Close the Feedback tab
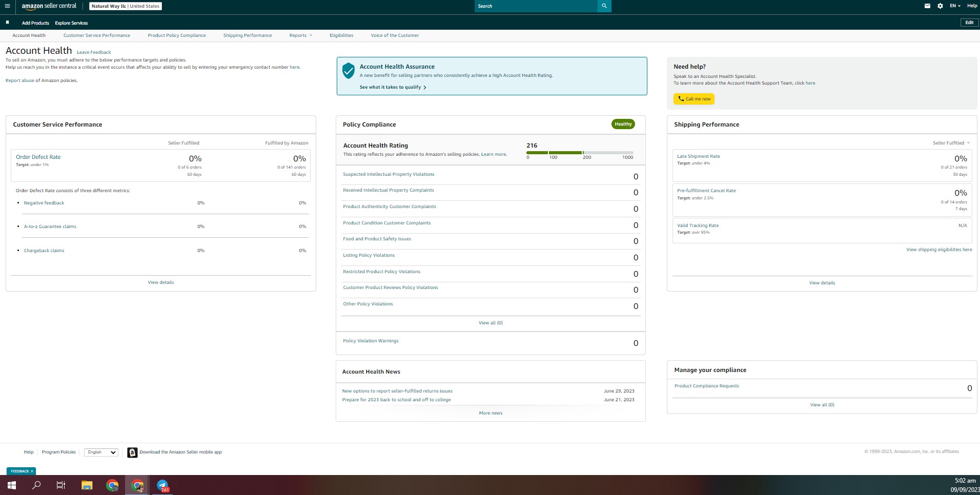Image resolution: width=980 pixels, height=495 pixels. 32,471
